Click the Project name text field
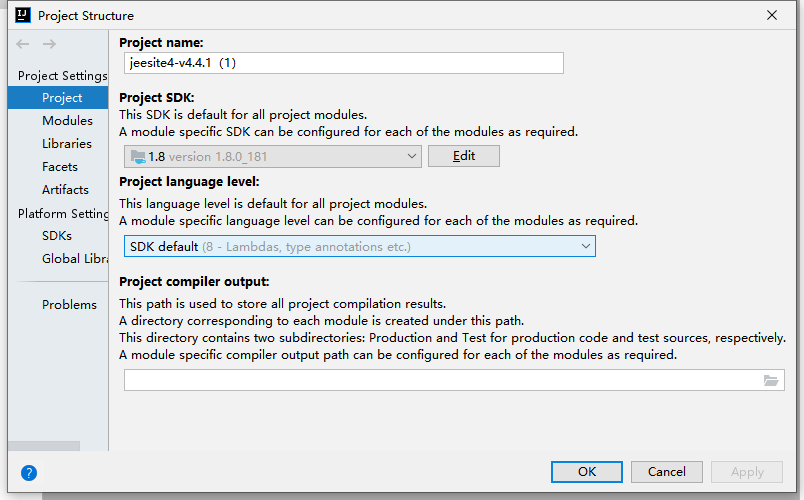The width and height of the screenshot is (804, 500). click(x=343, y=63)
